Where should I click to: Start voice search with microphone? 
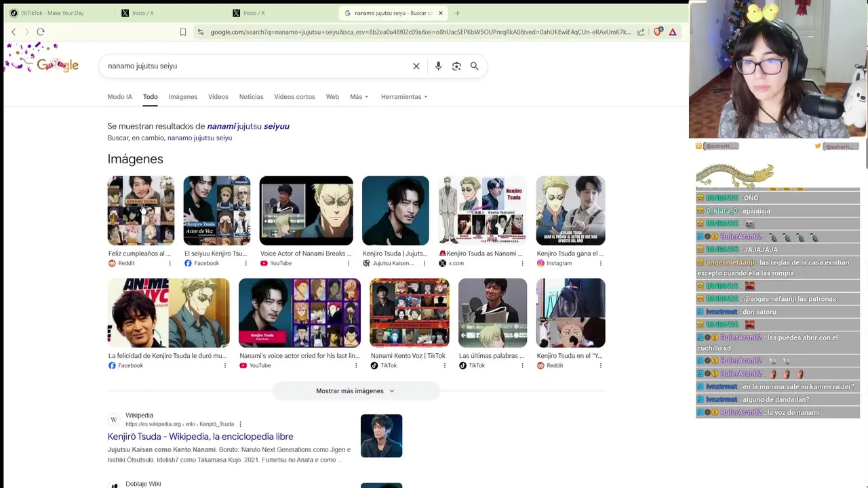(x=438, y=66)
